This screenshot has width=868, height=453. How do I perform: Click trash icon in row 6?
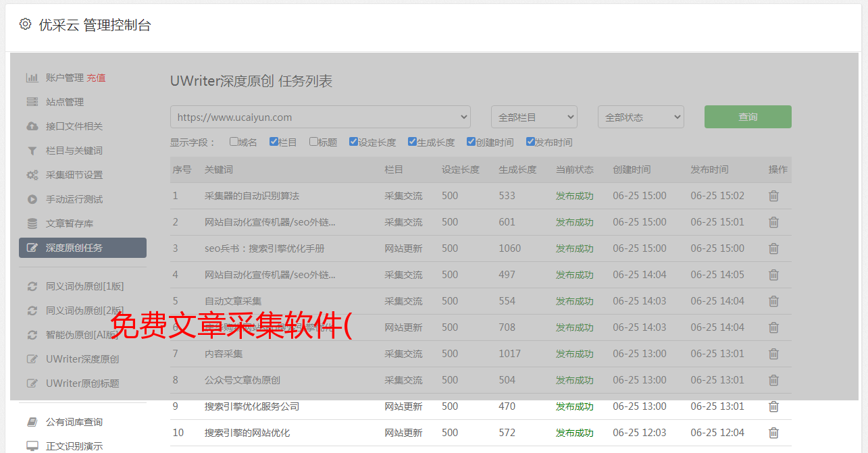click(774, 327)
